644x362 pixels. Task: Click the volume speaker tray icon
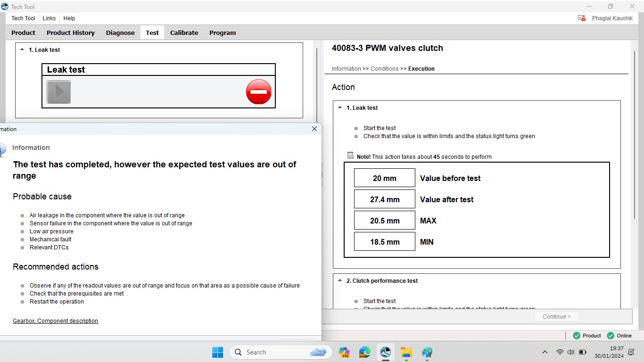coord(571,352)
